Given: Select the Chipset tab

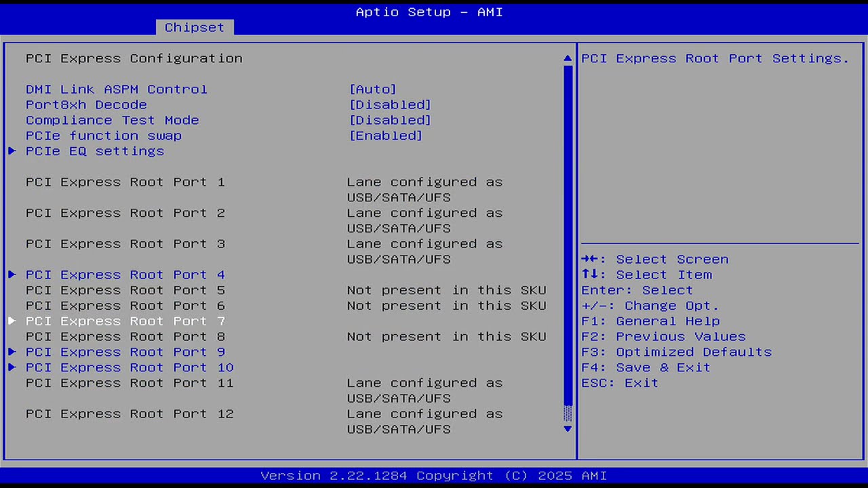Looking at the screenshot, I should (x=195, y=27).
